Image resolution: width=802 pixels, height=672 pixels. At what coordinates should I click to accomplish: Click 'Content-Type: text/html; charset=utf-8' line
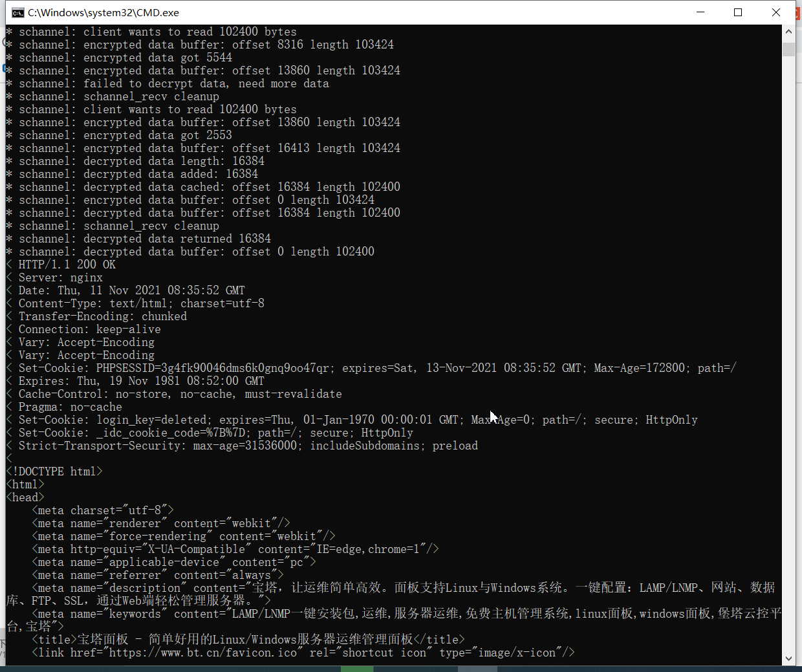click(135, 303)
